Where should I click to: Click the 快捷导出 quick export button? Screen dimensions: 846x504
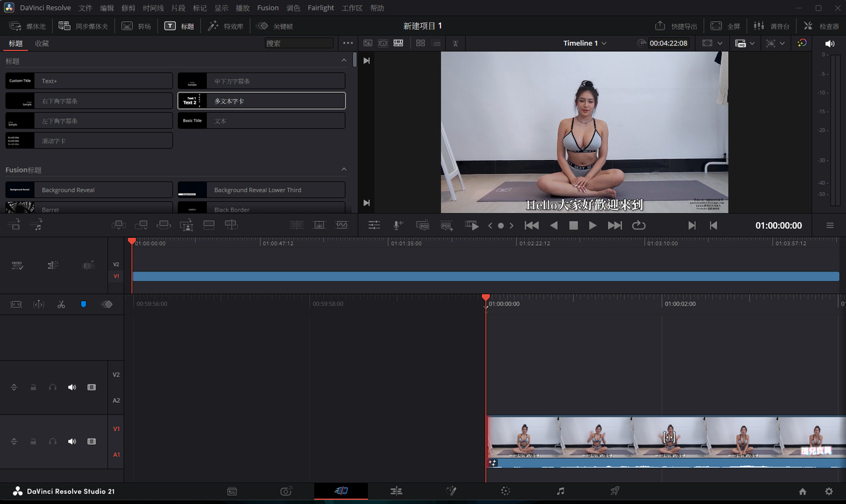click(x=676, y=26)
